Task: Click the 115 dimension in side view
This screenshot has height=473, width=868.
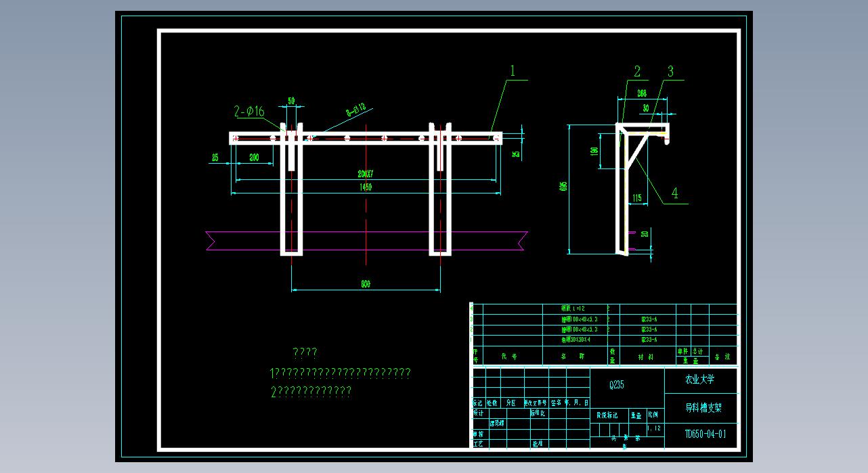Action: 636,198
